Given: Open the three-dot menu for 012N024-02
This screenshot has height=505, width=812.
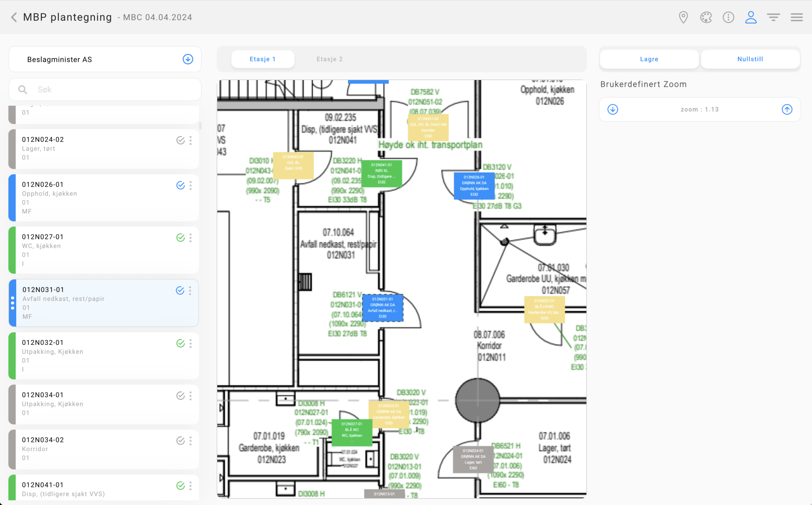Looking at the screenshot, I should pyautogui.click(x=191, y=140).
